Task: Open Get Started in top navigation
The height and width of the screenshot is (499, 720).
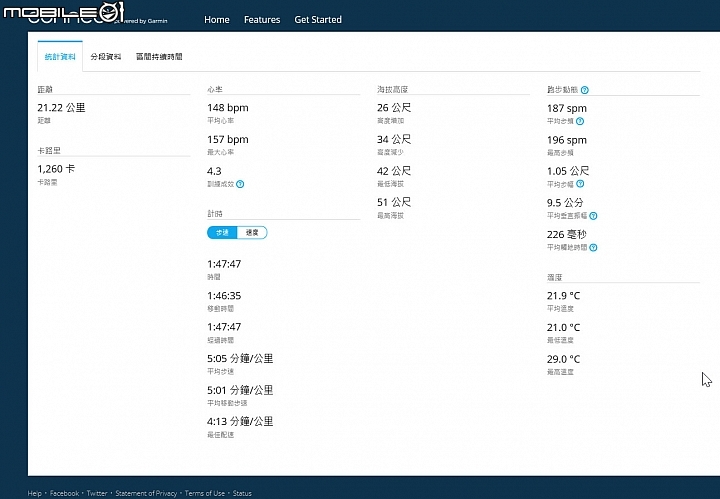Action: 318,20
